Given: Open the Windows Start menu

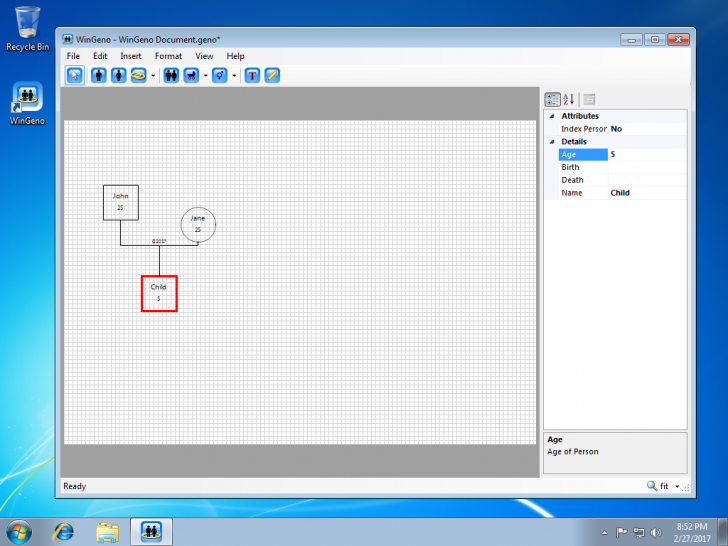Looking at the screenshot, I should pos(19,532).
